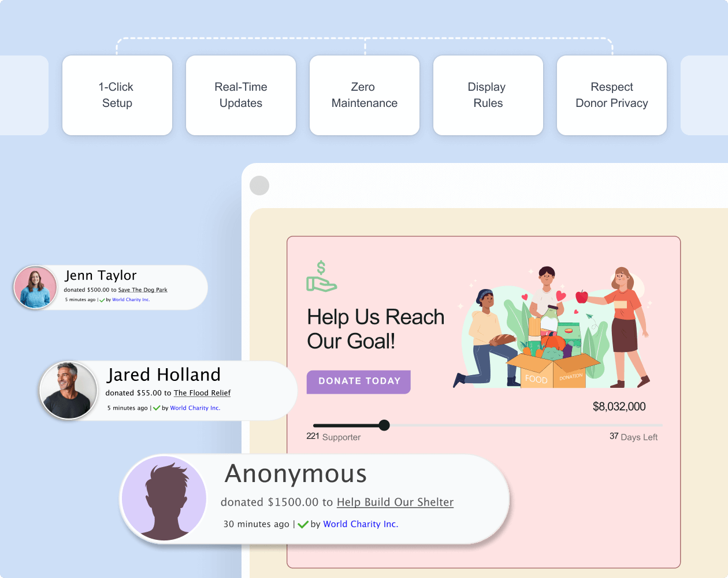Open The Flood Relief link
728x578 pixels.
202,392
